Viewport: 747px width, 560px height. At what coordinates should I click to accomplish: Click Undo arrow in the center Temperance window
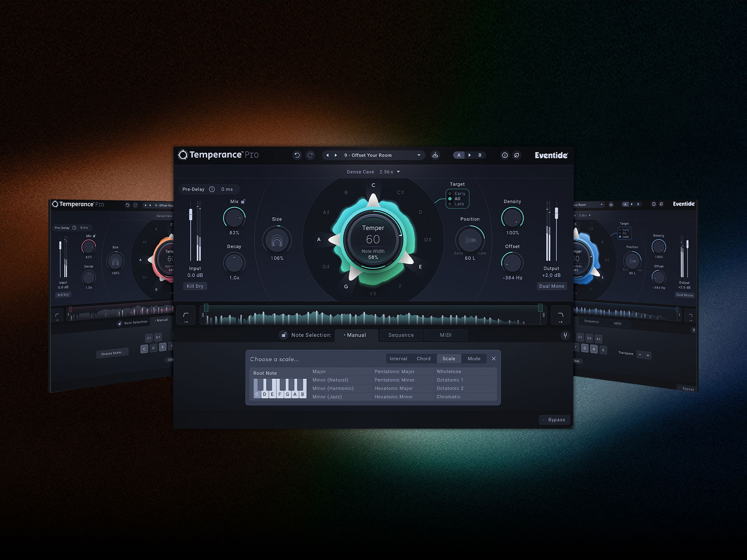(x=297, y=155)
